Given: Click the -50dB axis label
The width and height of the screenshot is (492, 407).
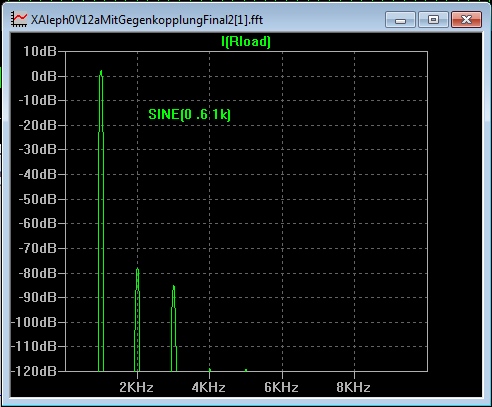Looking at the screenshot, I should [x=37, y=199].
